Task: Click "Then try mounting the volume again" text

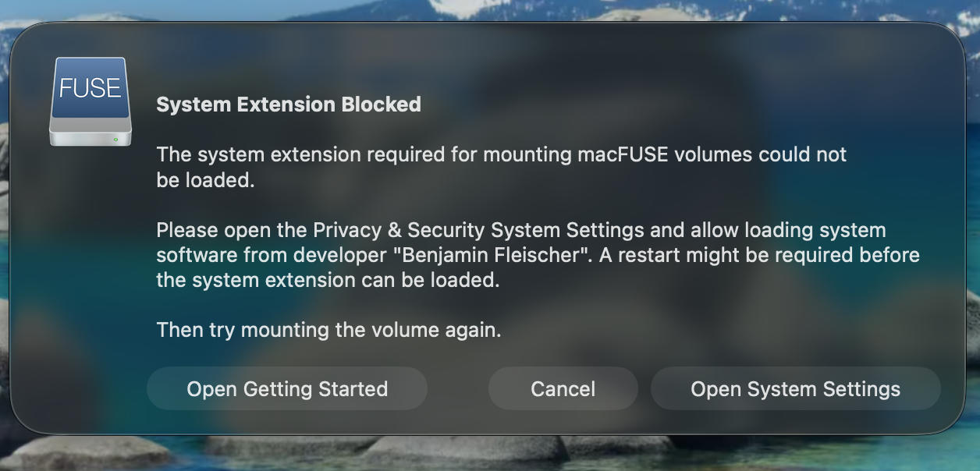Action: point(328,330)
